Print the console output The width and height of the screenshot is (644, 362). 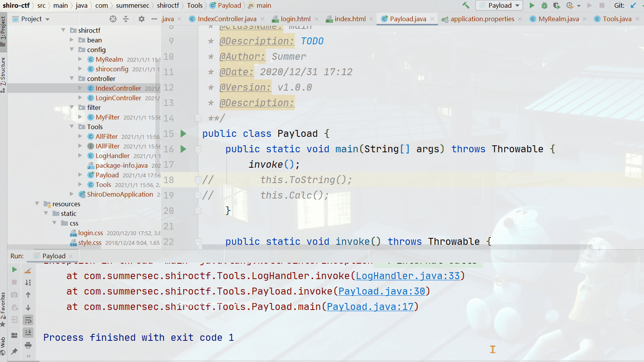click(28, 345)
